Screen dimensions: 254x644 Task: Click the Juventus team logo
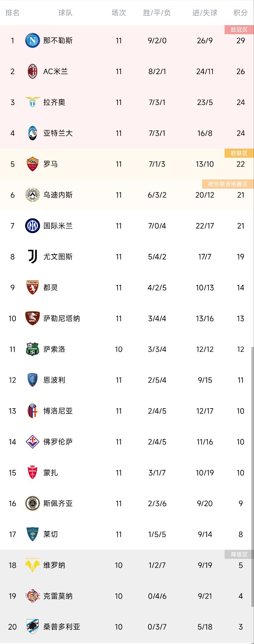33,257
